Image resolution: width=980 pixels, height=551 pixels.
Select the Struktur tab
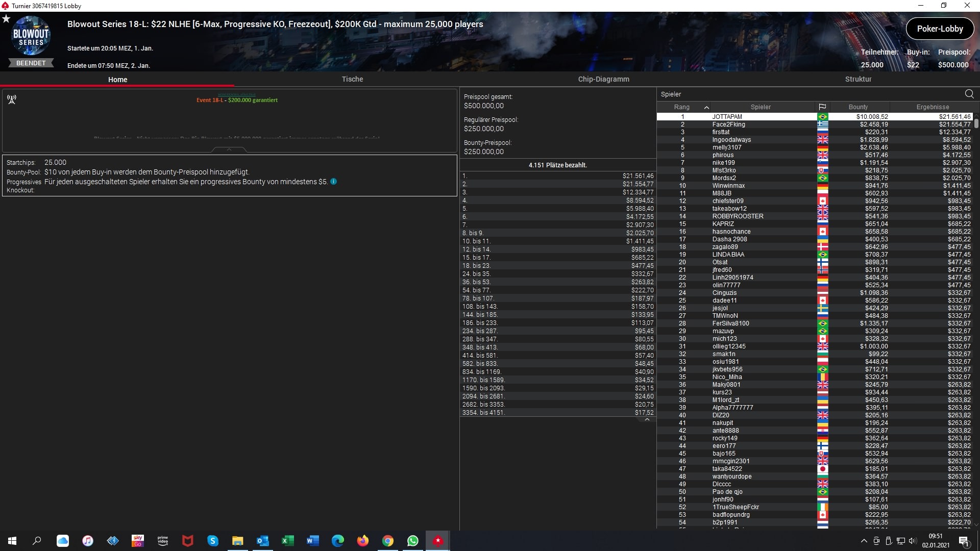(x=858, y=79)
